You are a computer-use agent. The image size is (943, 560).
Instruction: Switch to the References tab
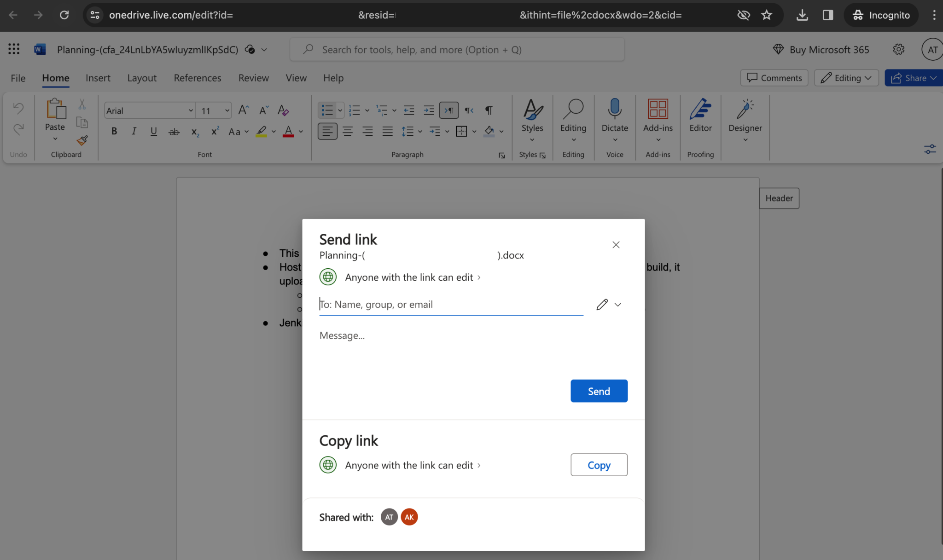click(x=198, y=78)
